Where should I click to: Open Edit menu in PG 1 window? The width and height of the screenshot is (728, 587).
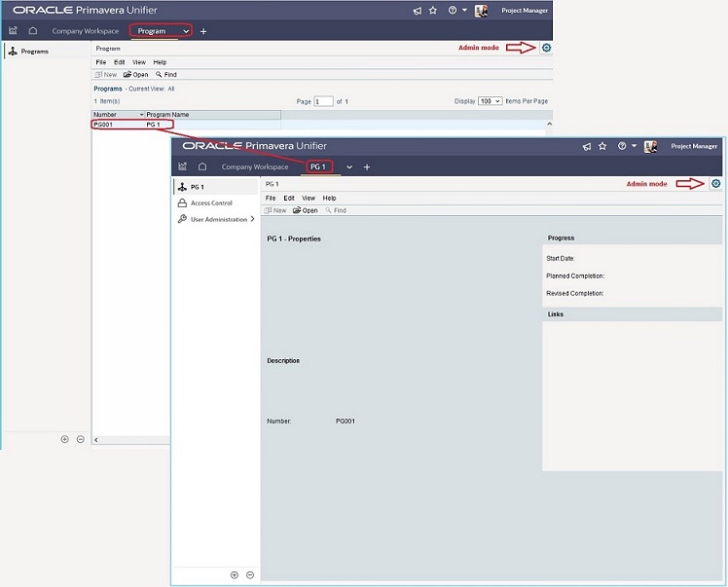coord(289,199)
